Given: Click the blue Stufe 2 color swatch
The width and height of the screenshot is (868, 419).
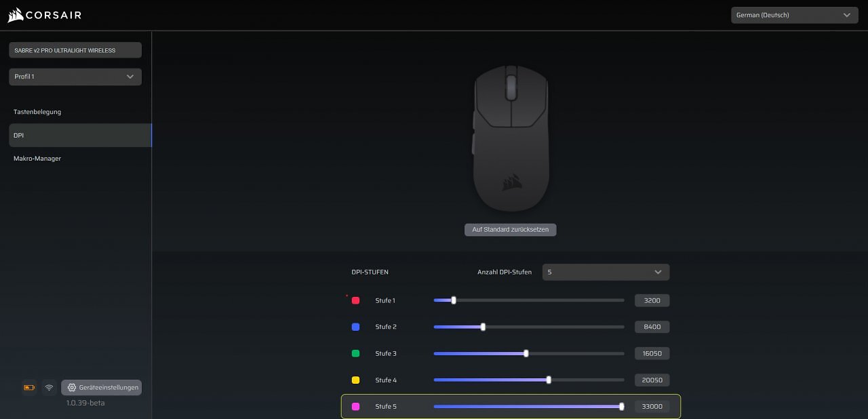Looking at the screenshot, I should coord(355,327).
